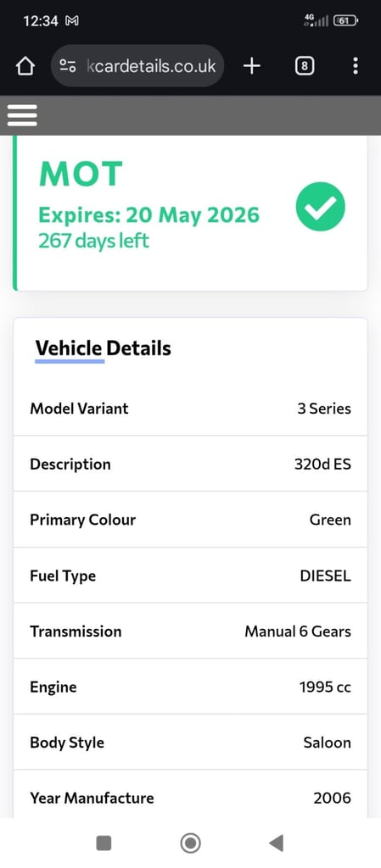Select the Fuel Type DIESEL row

pyautogui.click(x=190, y=576)
